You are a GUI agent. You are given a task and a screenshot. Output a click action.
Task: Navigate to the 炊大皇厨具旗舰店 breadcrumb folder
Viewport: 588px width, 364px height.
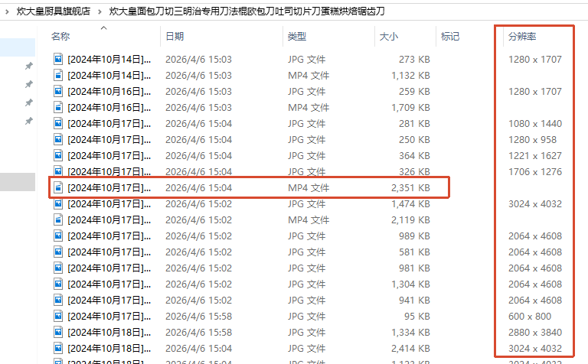[54, 11]
